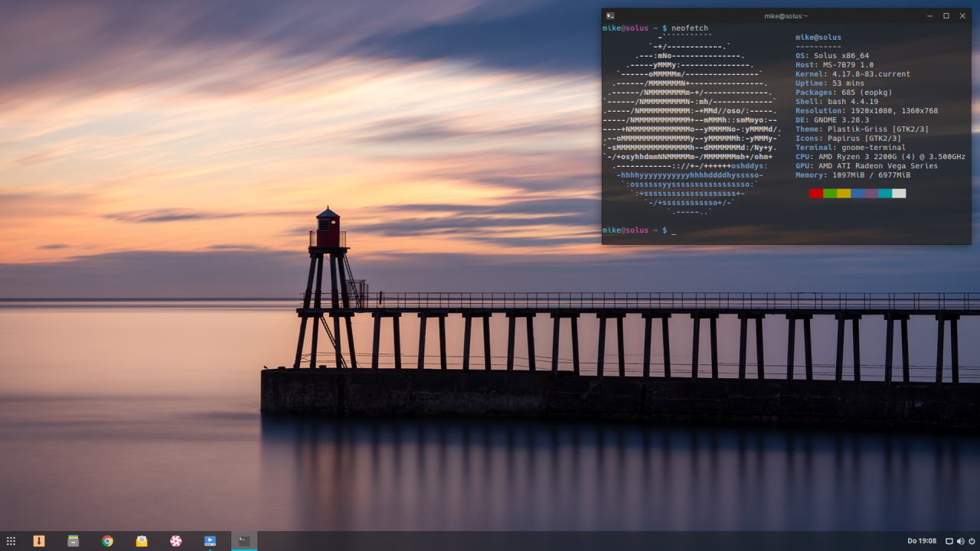Click the Host: MS-7B79 1.0 line

(x=835, y=65)
